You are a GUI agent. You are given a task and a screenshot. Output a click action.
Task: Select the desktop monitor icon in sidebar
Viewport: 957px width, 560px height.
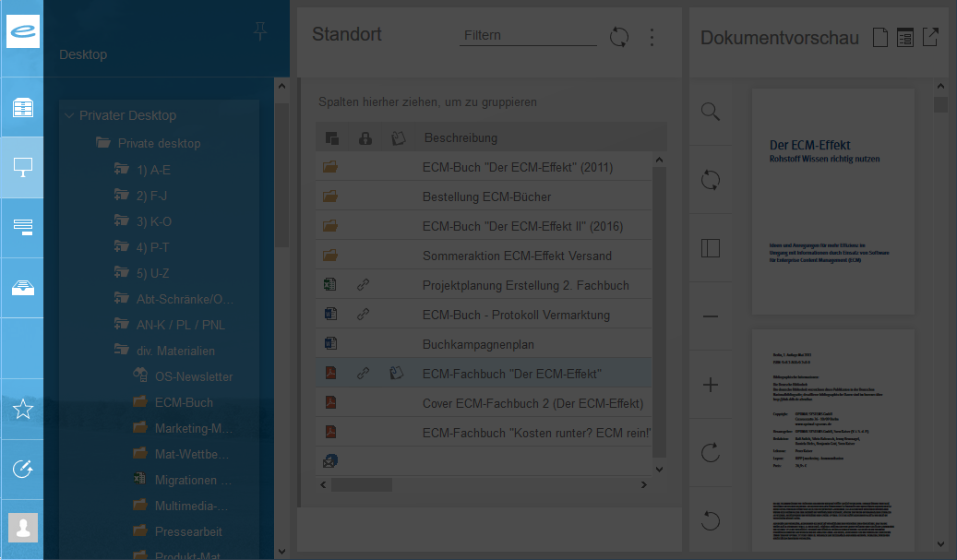click(x=22, y=167)
